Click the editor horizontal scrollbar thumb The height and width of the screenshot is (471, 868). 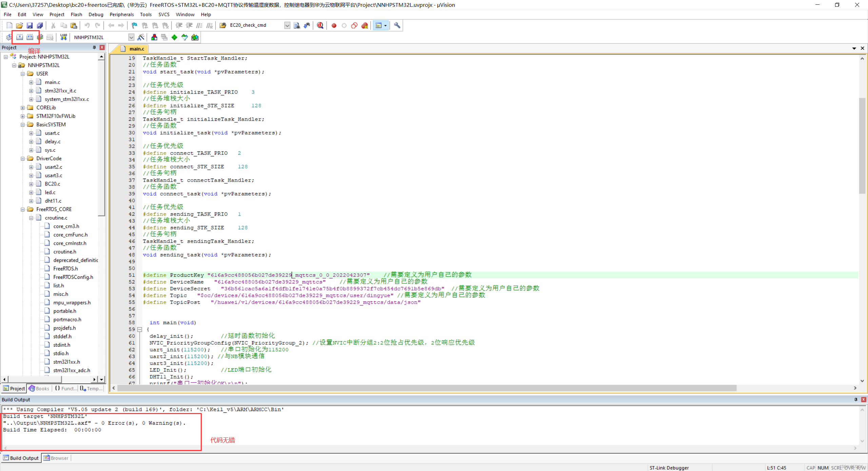point(427,388)
